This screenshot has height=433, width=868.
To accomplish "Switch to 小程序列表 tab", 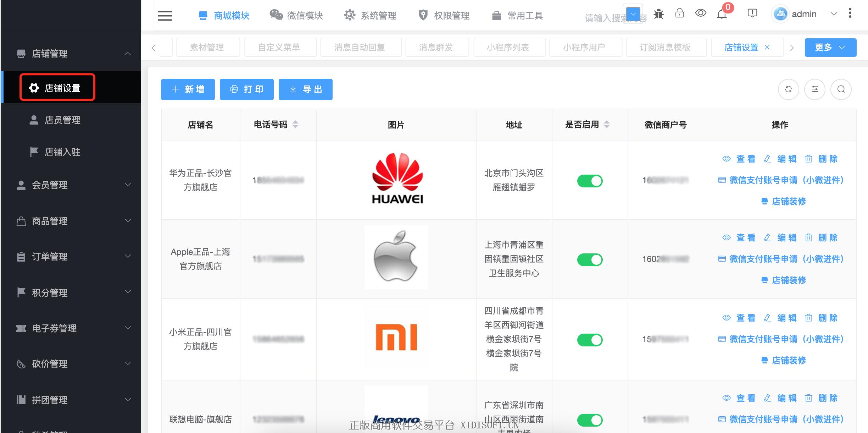I will coord(509,47).
